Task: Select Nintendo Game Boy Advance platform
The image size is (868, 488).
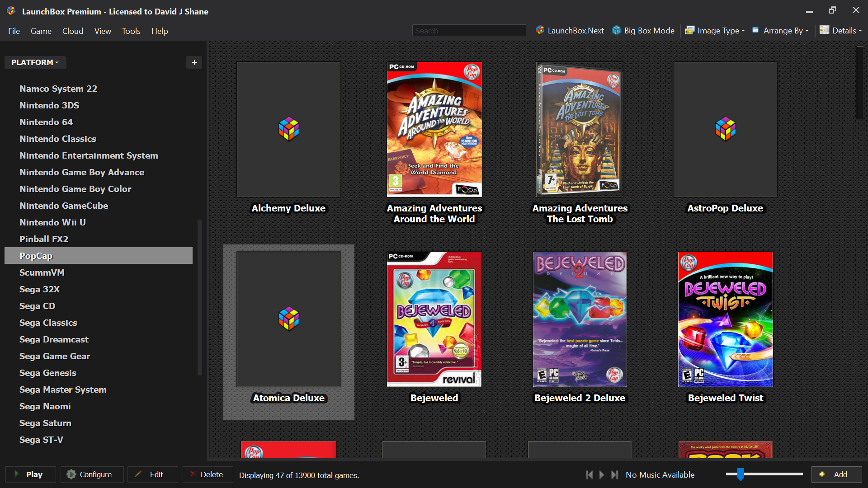Action: (x=82, y=172)
